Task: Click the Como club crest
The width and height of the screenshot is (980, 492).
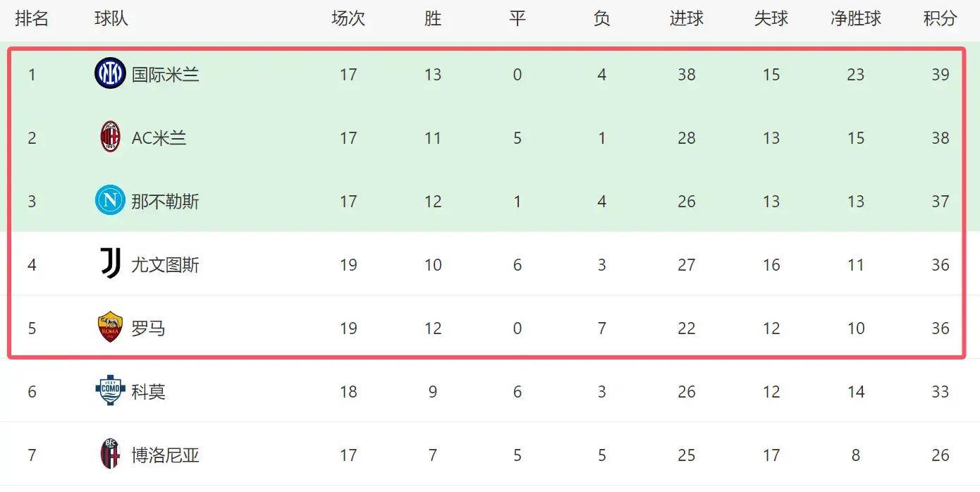Action: point(110,391)
